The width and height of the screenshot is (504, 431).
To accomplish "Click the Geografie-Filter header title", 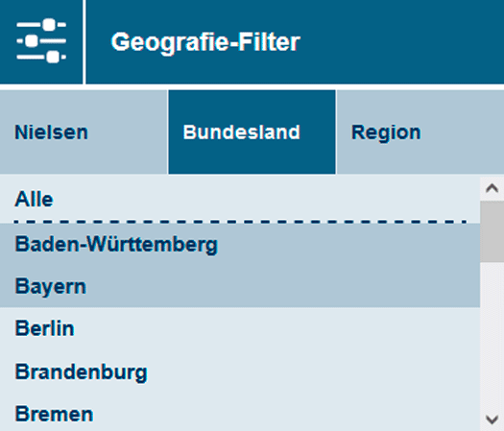I will point(205,42).
